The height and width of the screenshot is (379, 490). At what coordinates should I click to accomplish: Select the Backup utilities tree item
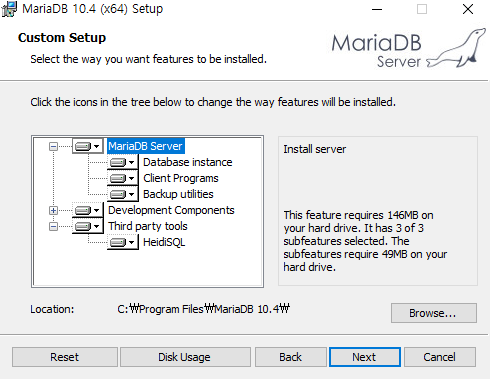point(178,194)
